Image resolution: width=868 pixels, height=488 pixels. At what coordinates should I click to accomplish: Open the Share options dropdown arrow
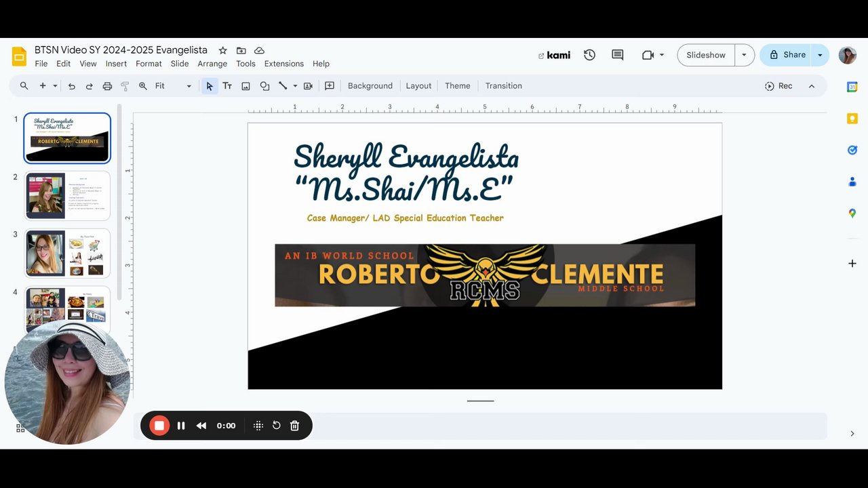click(x=820, y=55)
